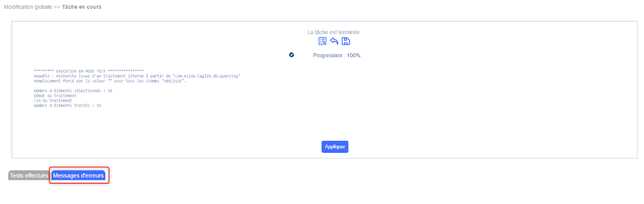The height and width of the screenshot is (204, 644).
Task: Click the completed checkmark icon near Progression
Action: 292,54
